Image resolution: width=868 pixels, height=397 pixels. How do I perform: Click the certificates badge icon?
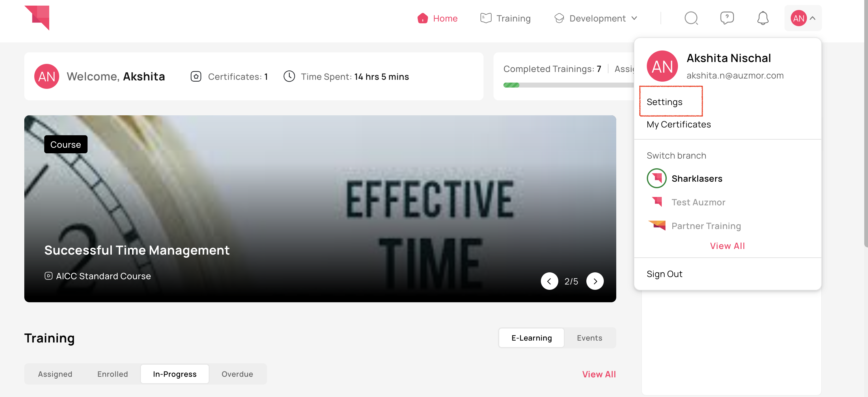[x=196, y=76]
